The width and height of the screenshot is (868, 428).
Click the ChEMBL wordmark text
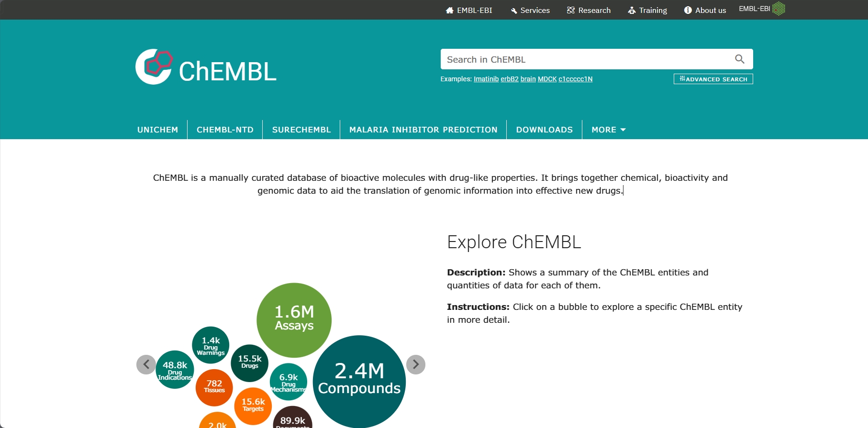click(228, 72)
